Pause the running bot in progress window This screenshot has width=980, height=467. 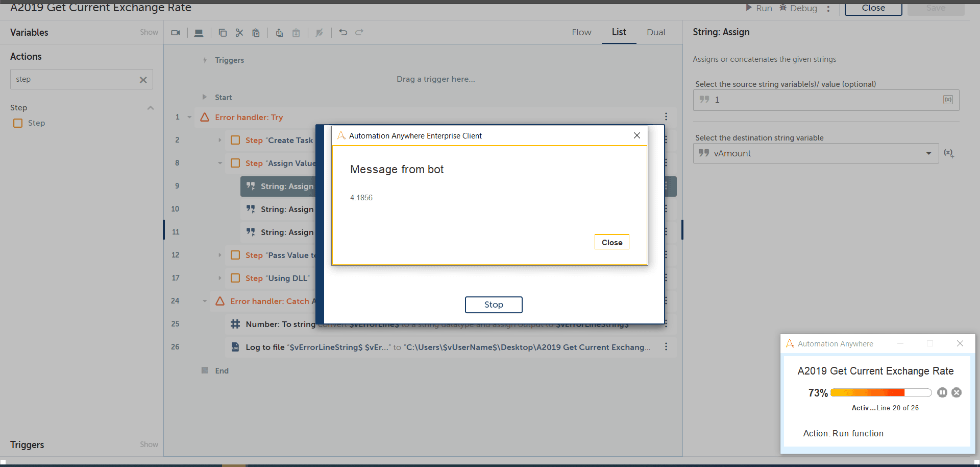[942, 392]
